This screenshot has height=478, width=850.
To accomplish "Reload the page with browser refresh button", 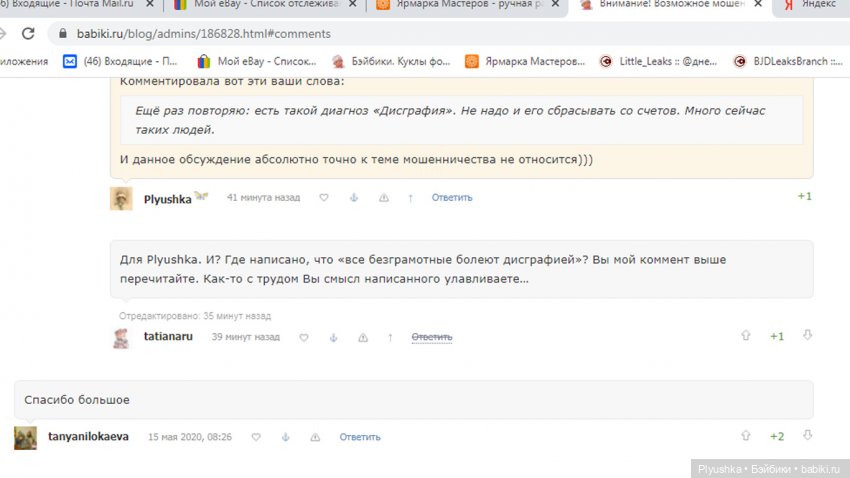I will tap(27, 33).
